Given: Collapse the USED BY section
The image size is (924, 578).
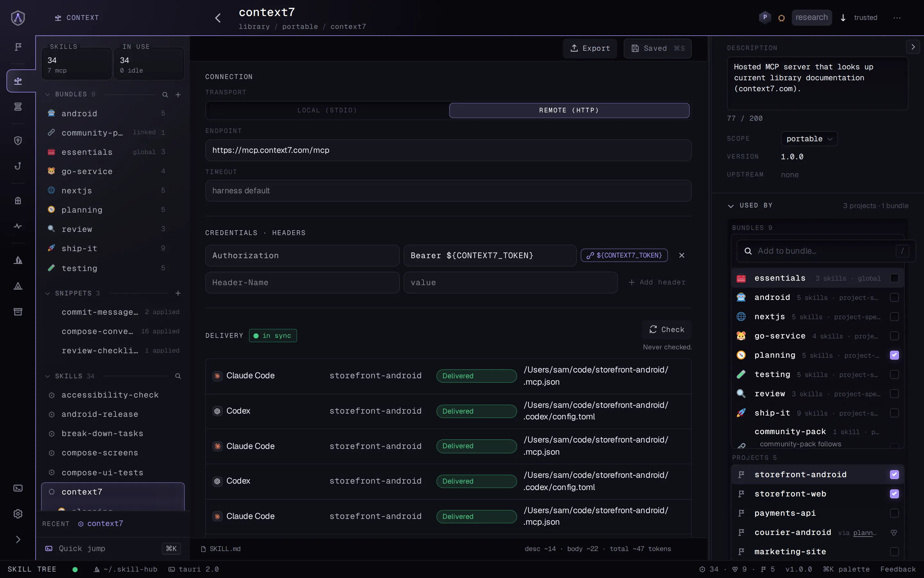Looking at the screenshot, I should click(x=731, y=206).
